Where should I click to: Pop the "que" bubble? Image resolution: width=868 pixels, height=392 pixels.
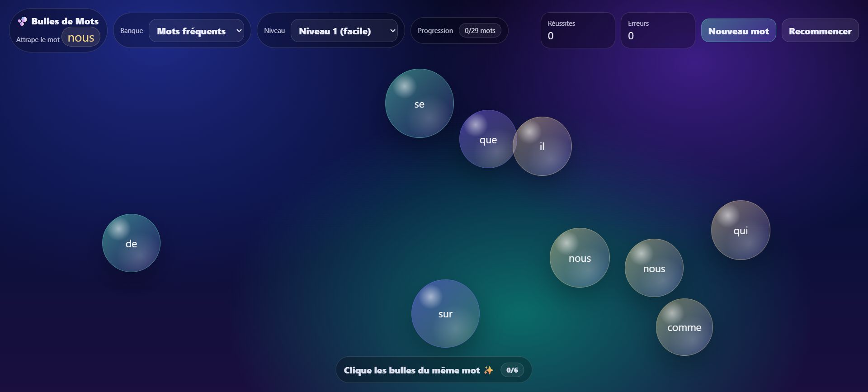(x=487, y=139)
